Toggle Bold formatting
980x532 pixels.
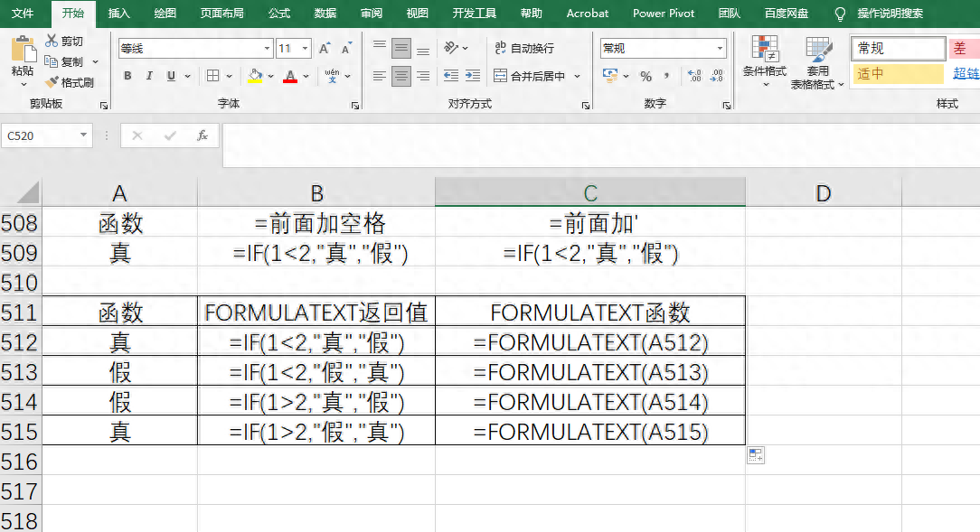point(127,76)
